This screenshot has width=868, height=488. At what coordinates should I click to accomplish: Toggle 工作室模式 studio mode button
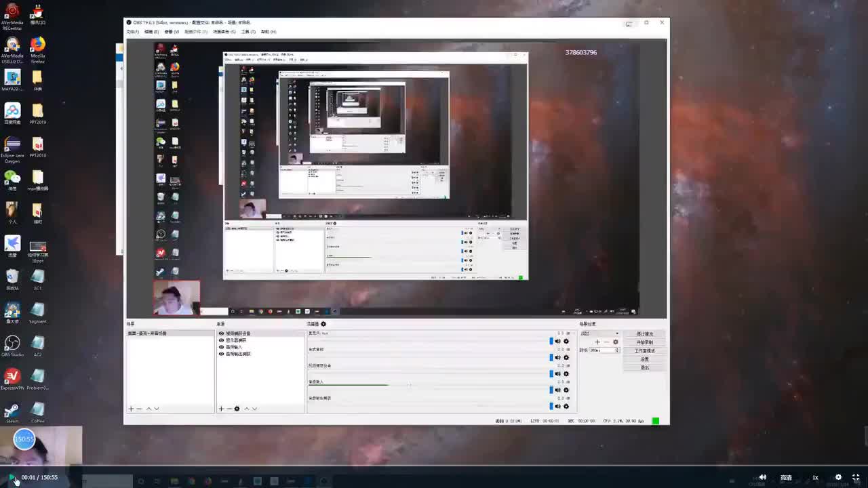[644, 351]
